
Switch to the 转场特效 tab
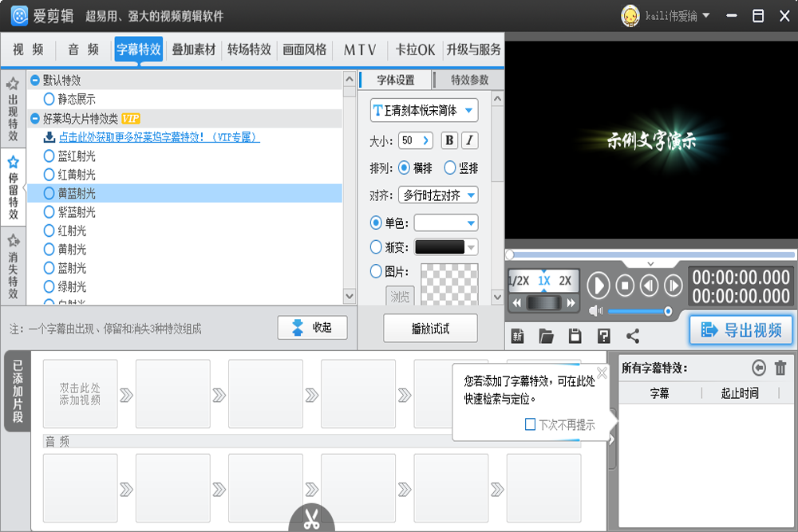coord(249,49)
